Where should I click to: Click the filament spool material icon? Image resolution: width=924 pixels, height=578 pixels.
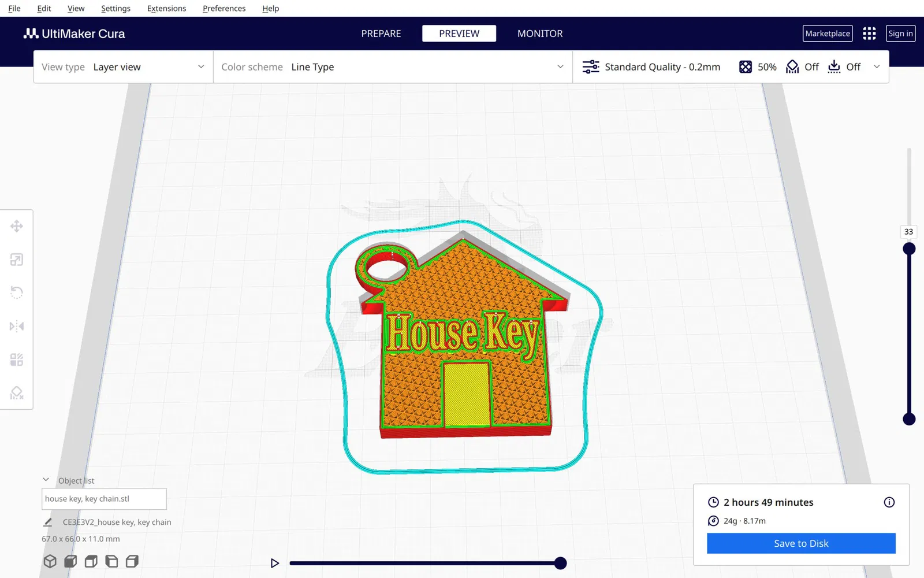point(714,521)
